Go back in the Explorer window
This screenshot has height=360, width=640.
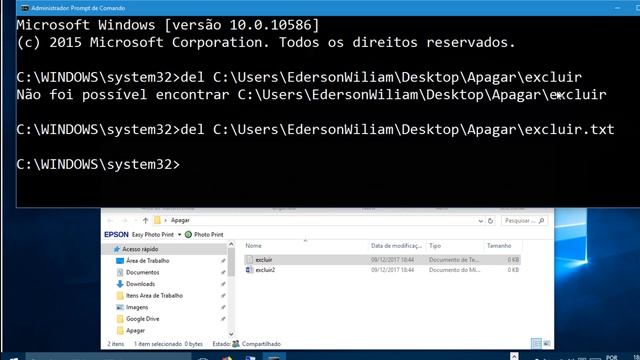(110, 220)
